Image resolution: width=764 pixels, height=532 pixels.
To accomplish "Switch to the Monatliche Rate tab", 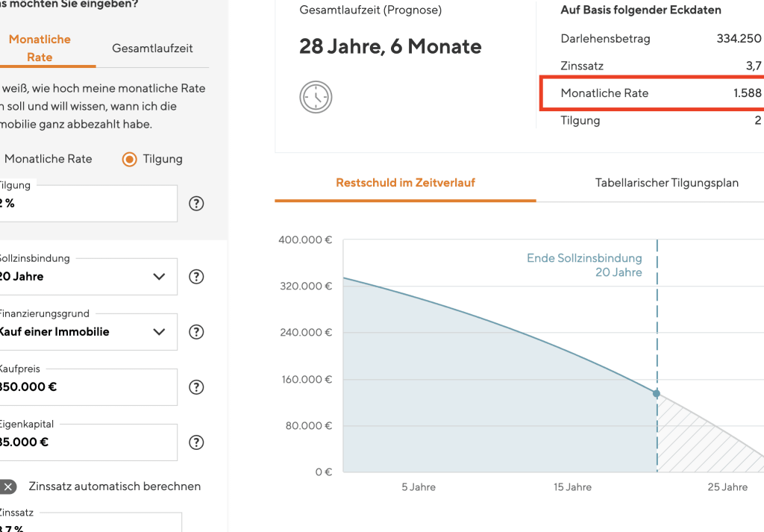I will point(40,48).
